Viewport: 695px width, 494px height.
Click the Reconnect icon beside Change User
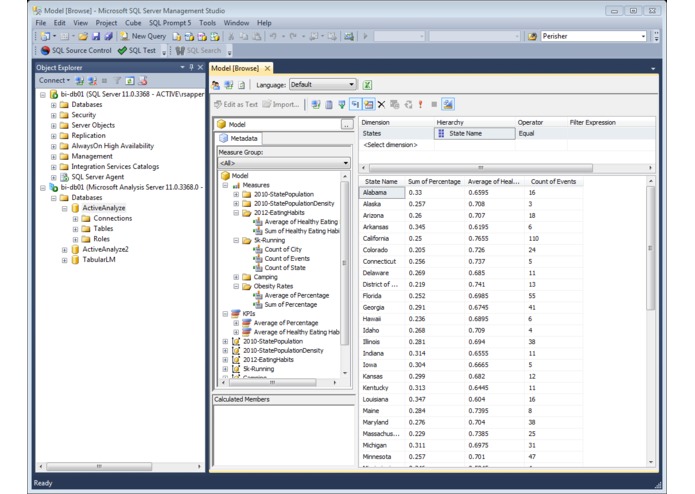[229, 85]
